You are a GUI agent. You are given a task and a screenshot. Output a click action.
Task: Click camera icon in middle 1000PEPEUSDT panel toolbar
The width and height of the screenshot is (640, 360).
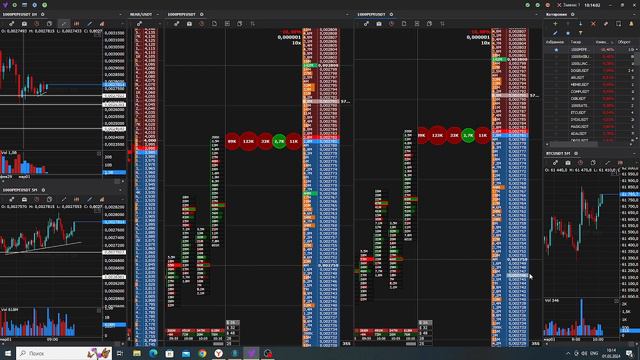189,24
